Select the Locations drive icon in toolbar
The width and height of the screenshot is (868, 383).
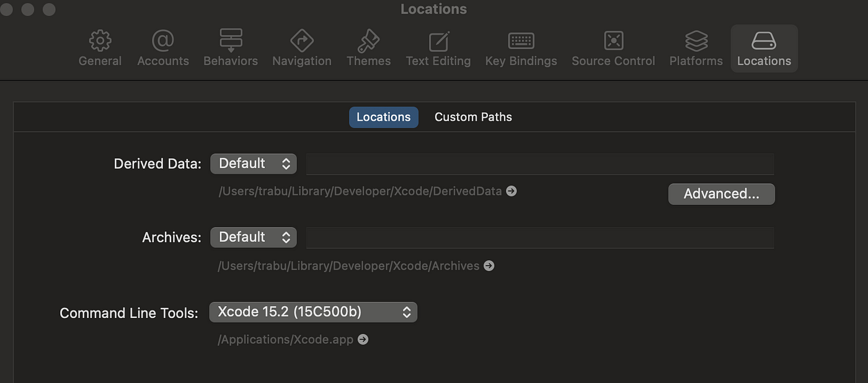coord(764,41)
